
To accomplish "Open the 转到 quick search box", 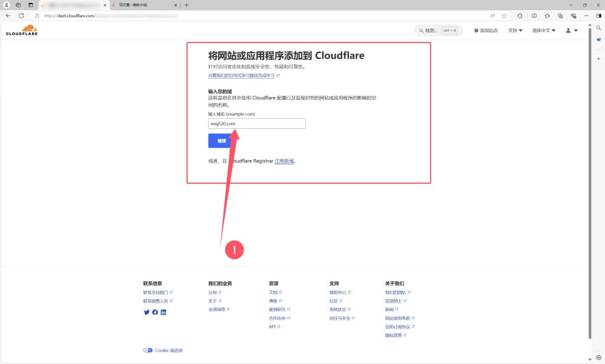I will (438, 31).
